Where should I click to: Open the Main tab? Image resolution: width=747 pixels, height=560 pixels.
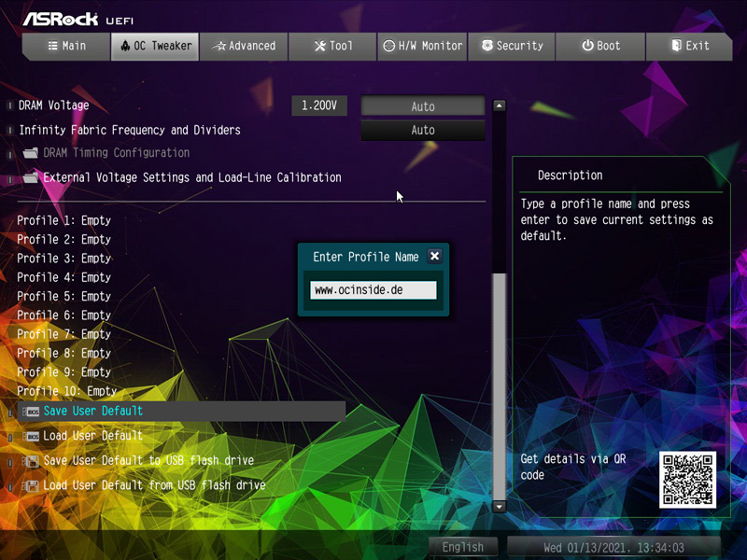click(x=66, y=46)
